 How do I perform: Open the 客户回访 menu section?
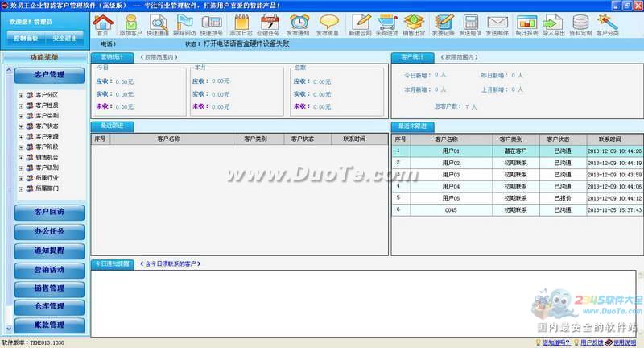(x=49, y=213)
